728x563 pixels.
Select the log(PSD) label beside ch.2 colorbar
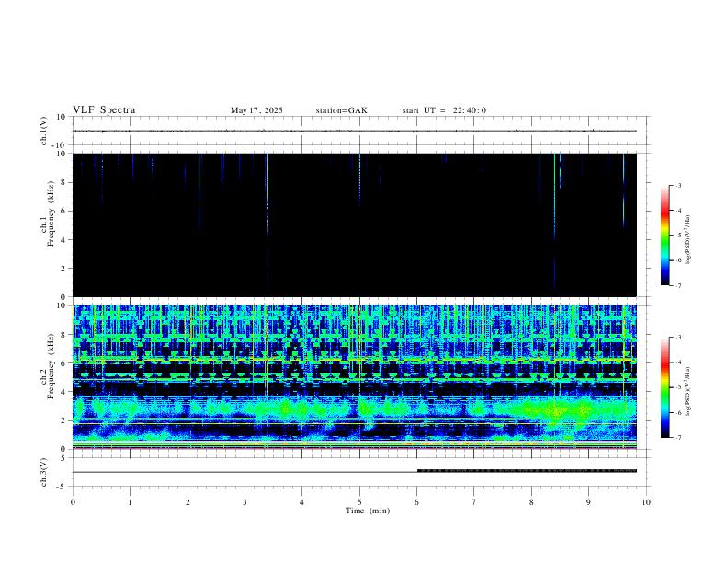tap(688, 392)
